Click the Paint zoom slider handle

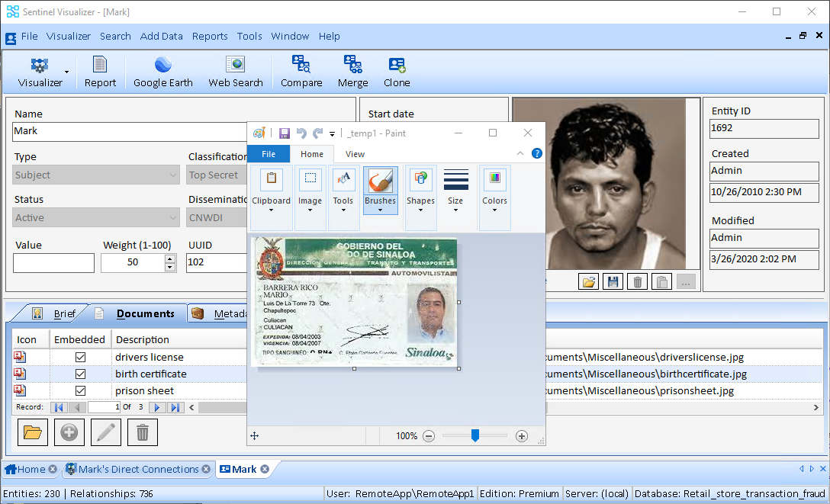(x=475, y=435)
